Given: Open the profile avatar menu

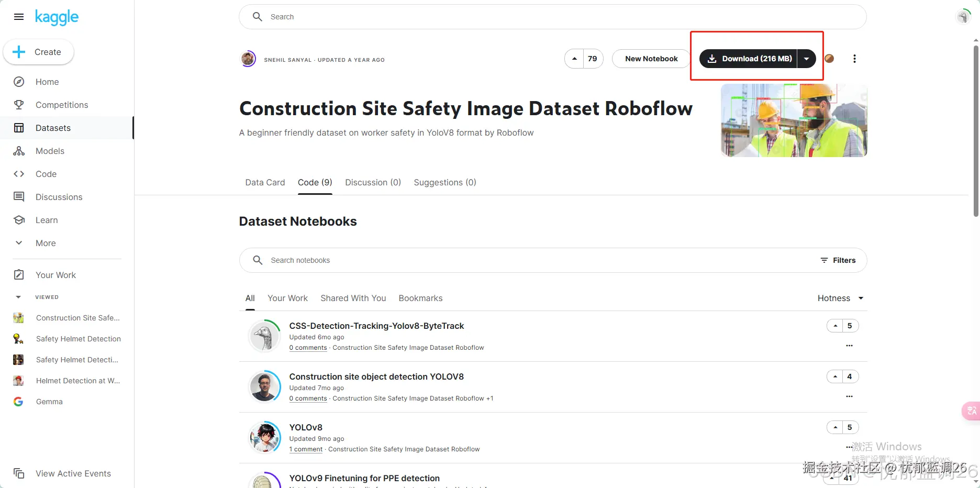Looking at the screenshot, I should pos(963,17).
